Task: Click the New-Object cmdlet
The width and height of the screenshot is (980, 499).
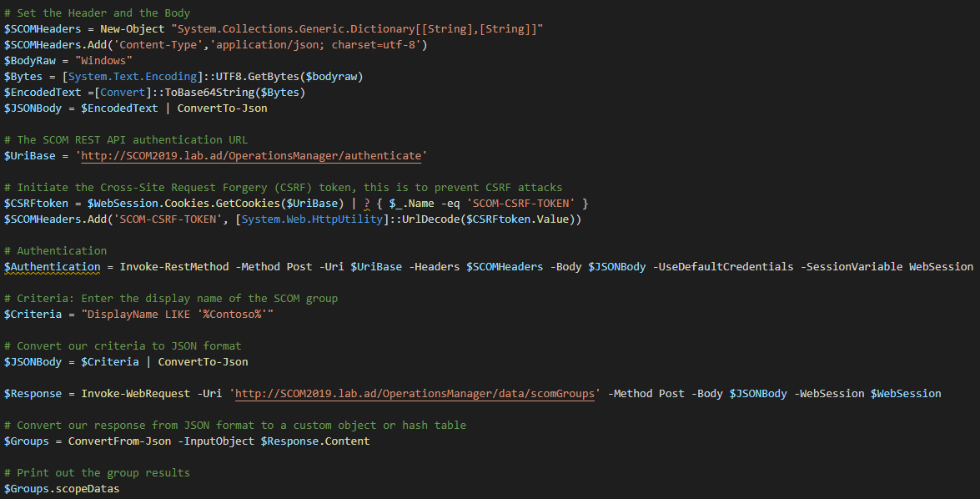Action: (x=133, y=28)
